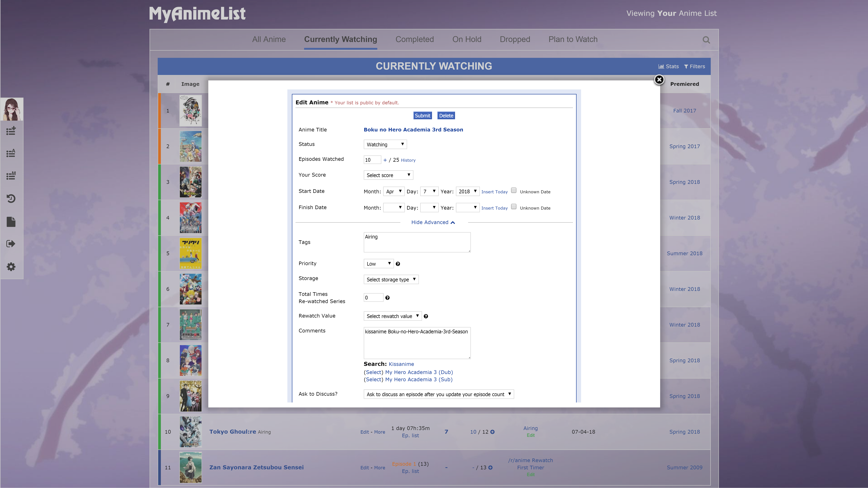Open the Filters funnel link

tap(694, 66)
